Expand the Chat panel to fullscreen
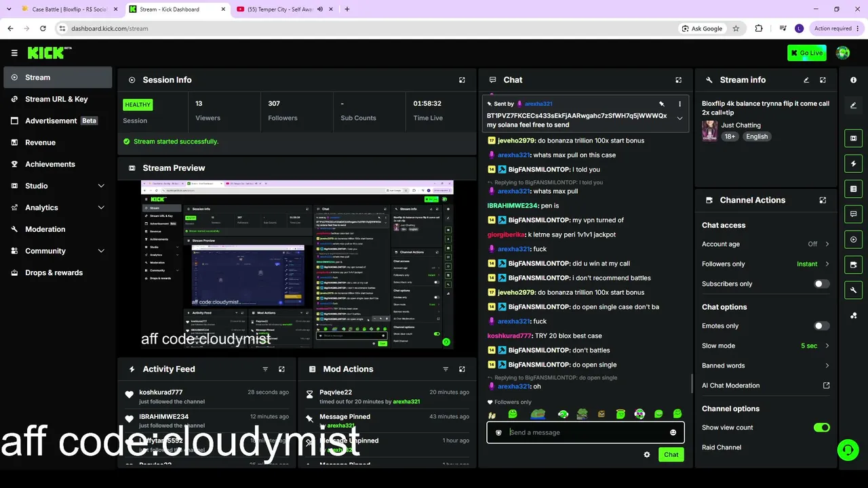 tap(678, 80)
